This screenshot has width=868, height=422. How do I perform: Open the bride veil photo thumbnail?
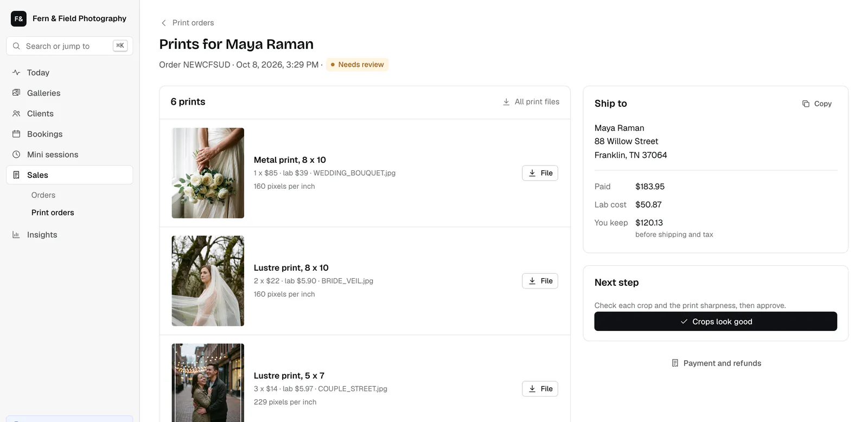click(208, 281)
